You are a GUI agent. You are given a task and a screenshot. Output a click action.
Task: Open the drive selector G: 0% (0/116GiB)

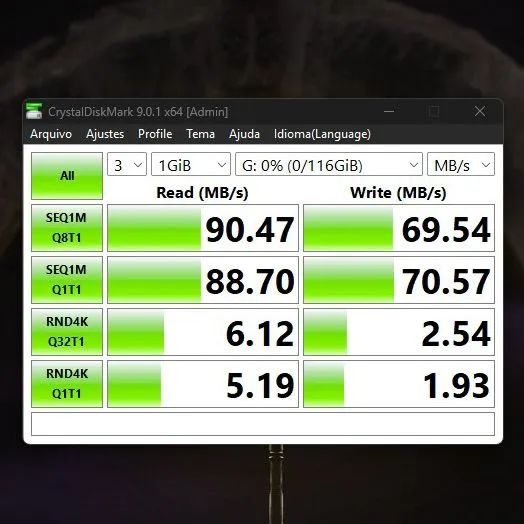tap(329, 164)
